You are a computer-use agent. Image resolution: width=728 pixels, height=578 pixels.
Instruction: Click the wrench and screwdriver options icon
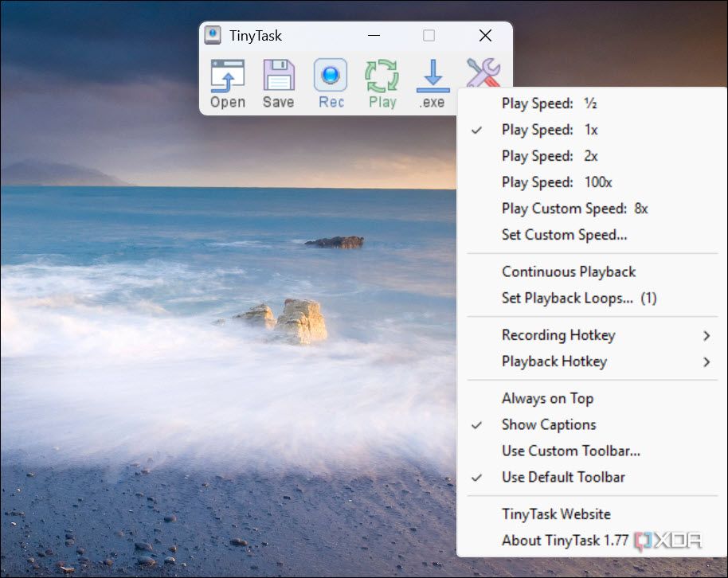click(483, 73)
